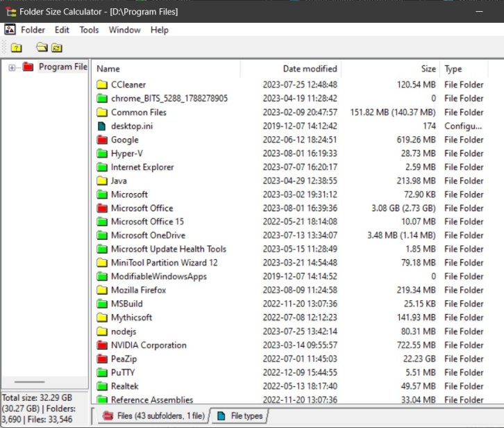This screenshot has width=504, height=428.
Task: Click the Total size 32.29 GB status text
Action: [37, 397]
